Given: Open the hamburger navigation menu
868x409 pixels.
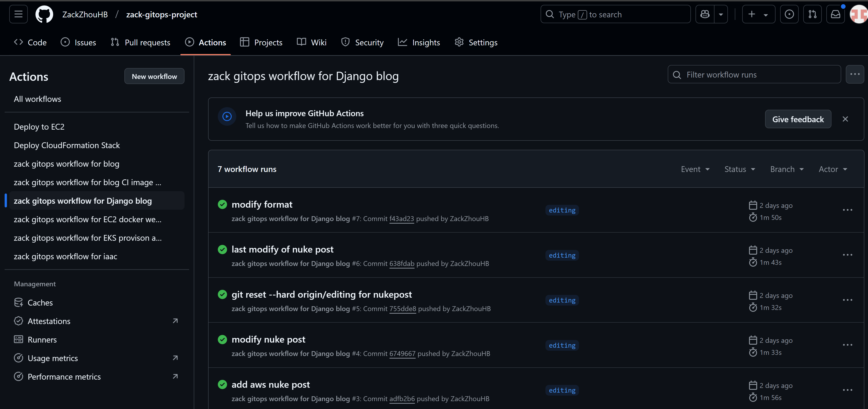Looking at the screenshot, I should click(x=18, y=14).
